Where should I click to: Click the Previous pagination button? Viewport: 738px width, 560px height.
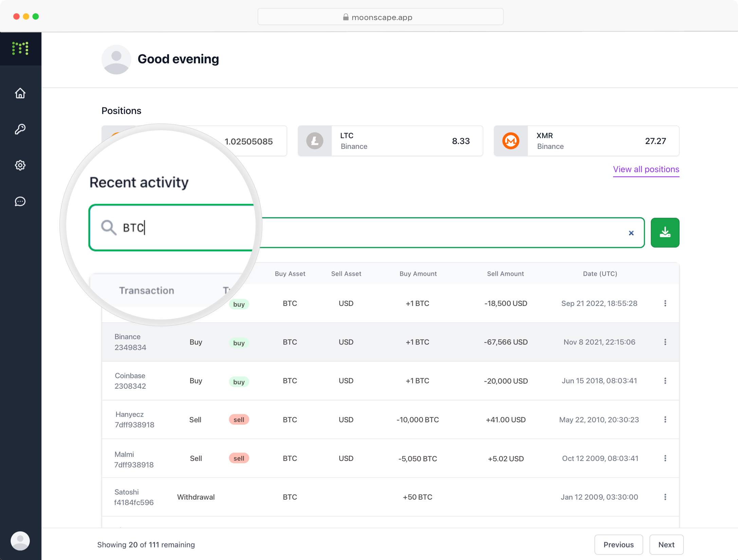(619, 544)
